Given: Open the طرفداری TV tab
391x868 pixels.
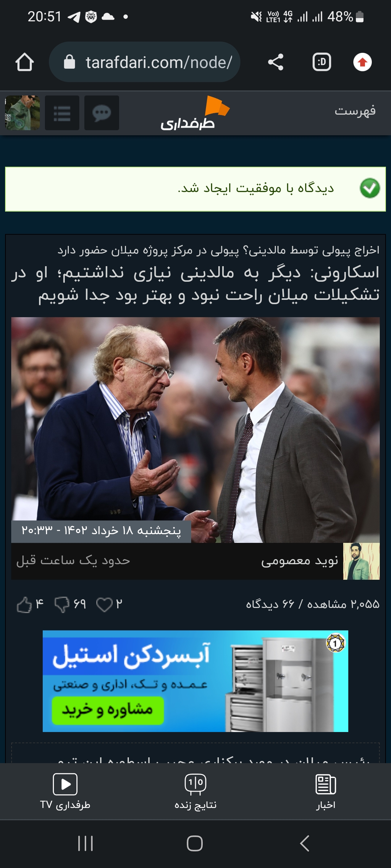Looking at the screenshot, I should click(x=65, y=791).
